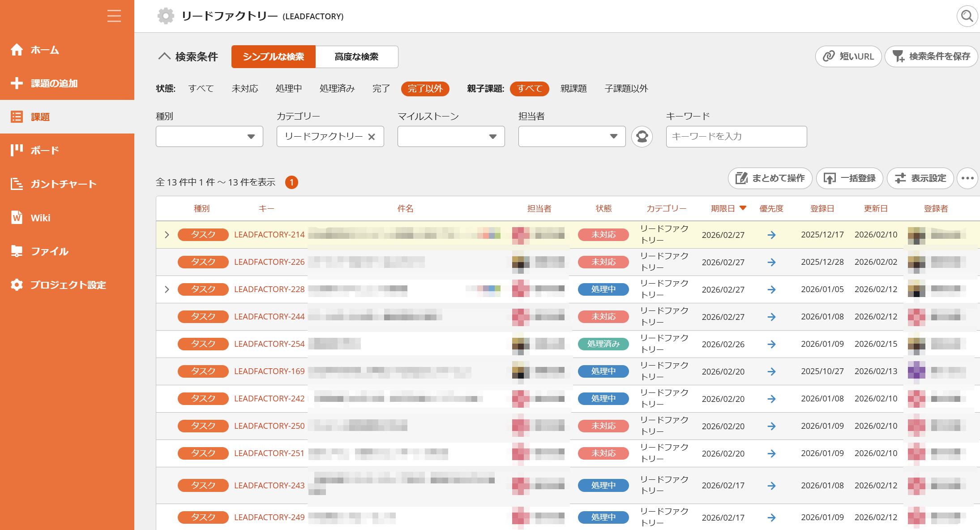Click the assign-to-me avatar icon next to 担当者
Image resolution: width=980 pixels, height=530 pixels.
[642, 136]
